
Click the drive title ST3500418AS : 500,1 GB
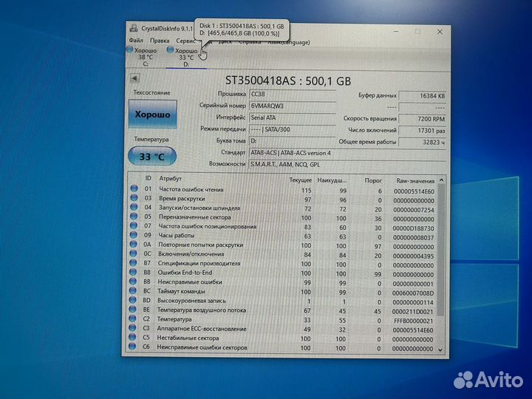288,81
